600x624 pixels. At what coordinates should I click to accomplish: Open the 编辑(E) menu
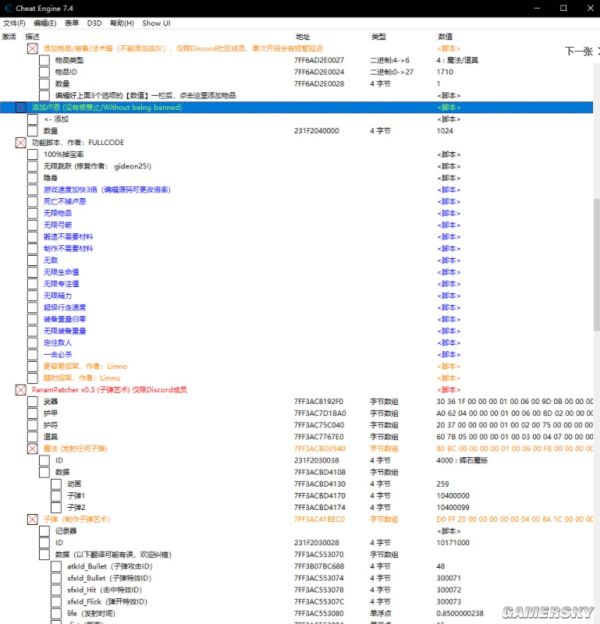coord(45,23)
